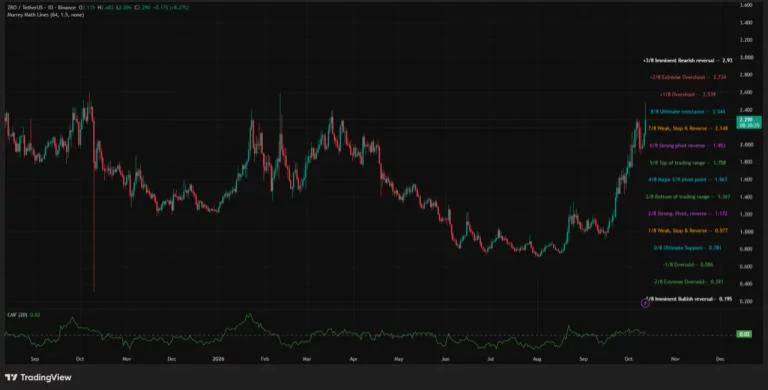Viewport: 768px width, 390px height.
Task: Select the Murrey Math Lines indicator label
Action: 45,15
